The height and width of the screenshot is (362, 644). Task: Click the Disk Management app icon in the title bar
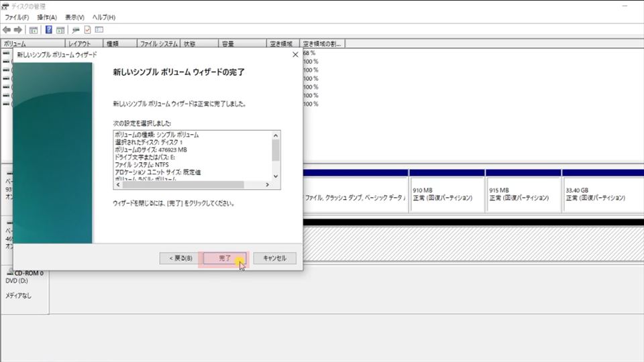[x=5, y=6]
